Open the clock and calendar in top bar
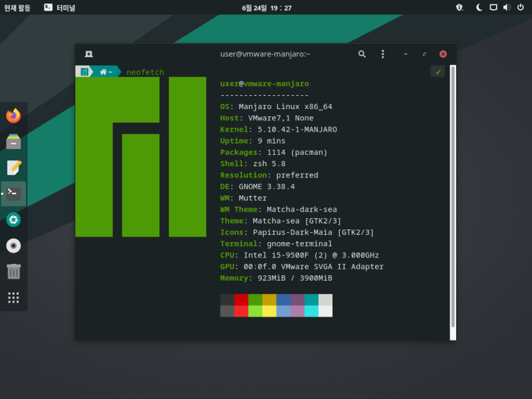Screen dimensions: 532x399 (x=267, y=8)
